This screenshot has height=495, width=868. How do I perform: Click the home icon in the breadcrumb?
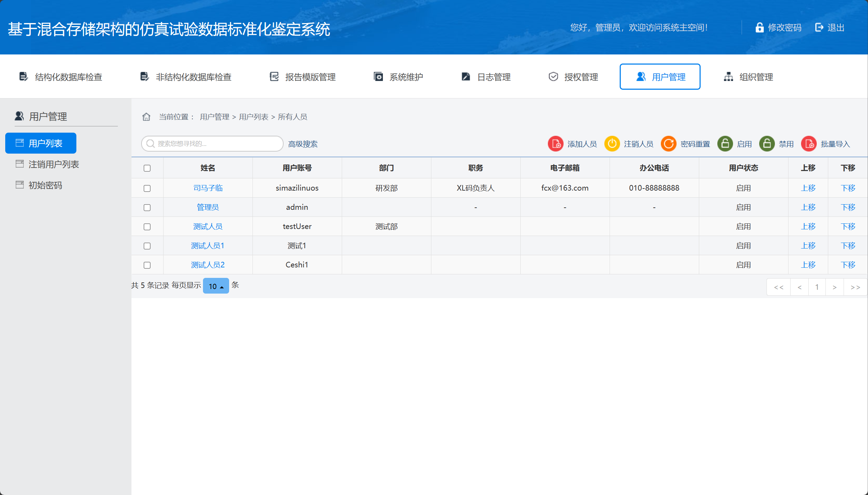[x=146, y=117]
